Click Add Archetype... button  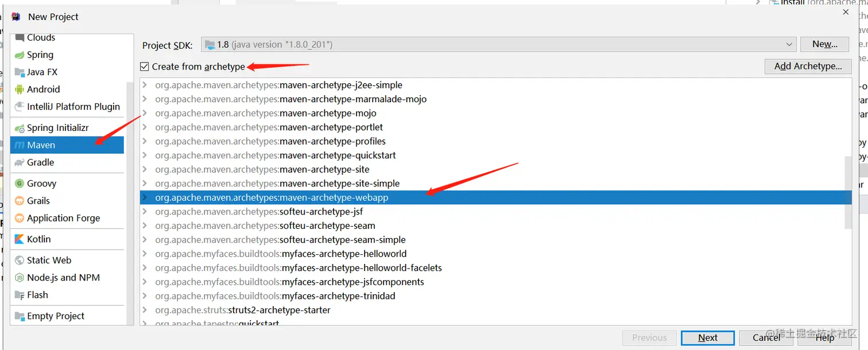pos(808,67)
